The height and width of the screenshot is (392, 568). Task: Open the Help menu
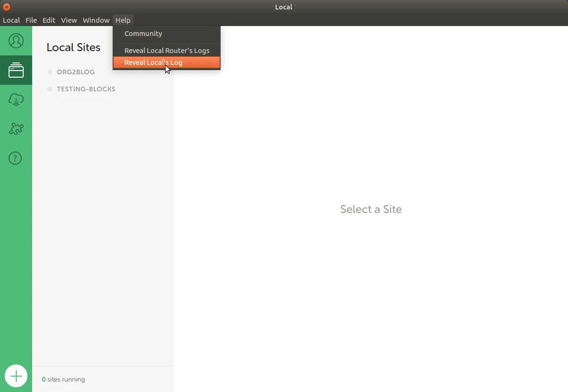coord(123,20)
